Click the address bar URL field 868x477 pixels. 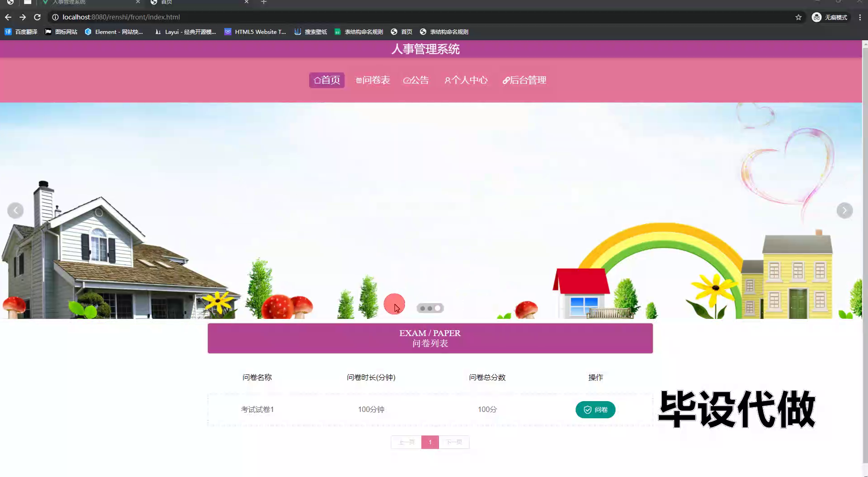pyautogui.click(x=425, y=17)
